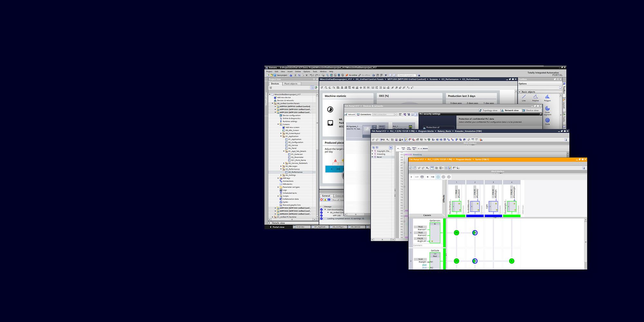Select the Polygon tool in the Toolbox
This screenshot has width=644, height=322.
tap(547, 97)
